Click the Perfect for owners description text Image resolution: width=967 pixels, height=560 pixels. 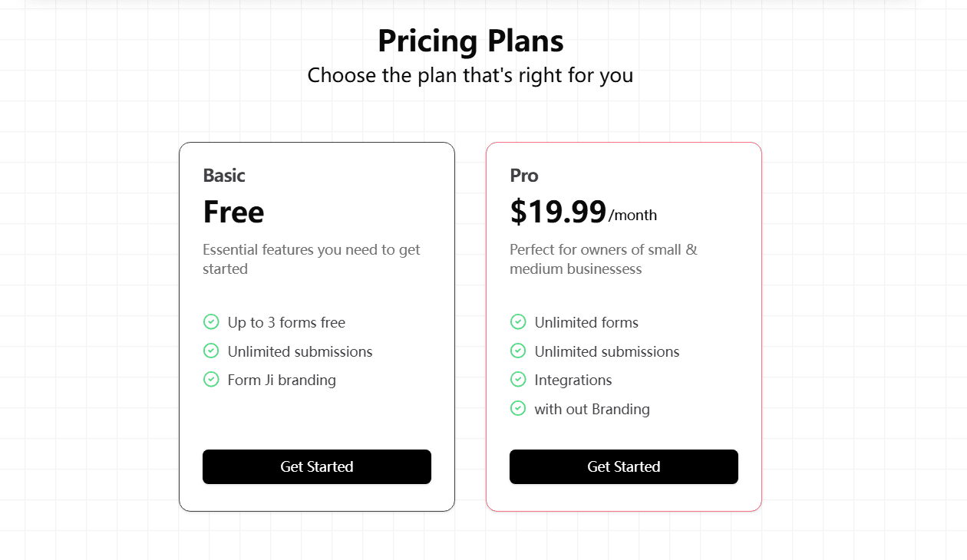[603, 259]
